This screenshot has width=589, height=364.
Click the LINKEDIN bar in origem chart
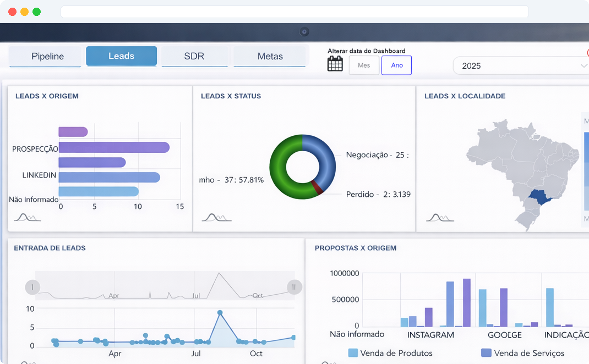point(110,177)
